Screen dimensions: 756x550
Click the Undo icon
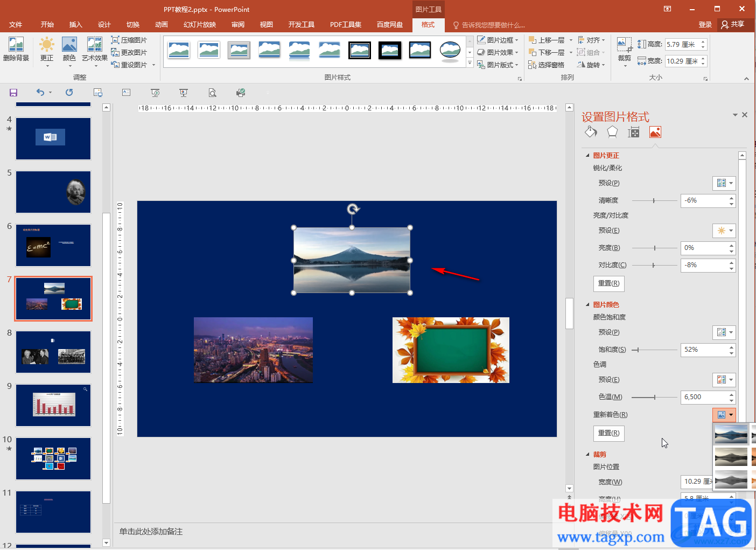pyautogui.click(x=40, y=93)
